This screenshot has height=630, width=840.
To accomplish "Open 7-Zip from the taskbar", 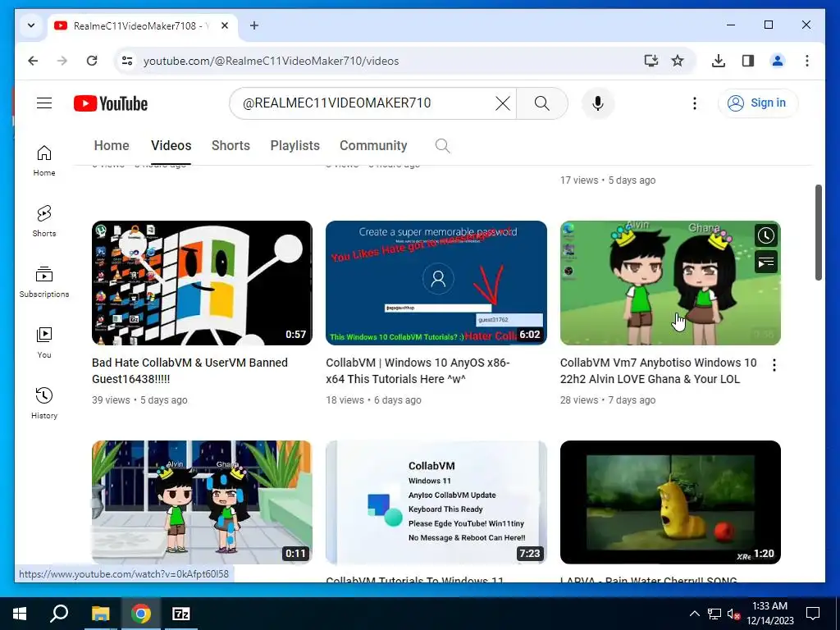I will click(180, 614).
